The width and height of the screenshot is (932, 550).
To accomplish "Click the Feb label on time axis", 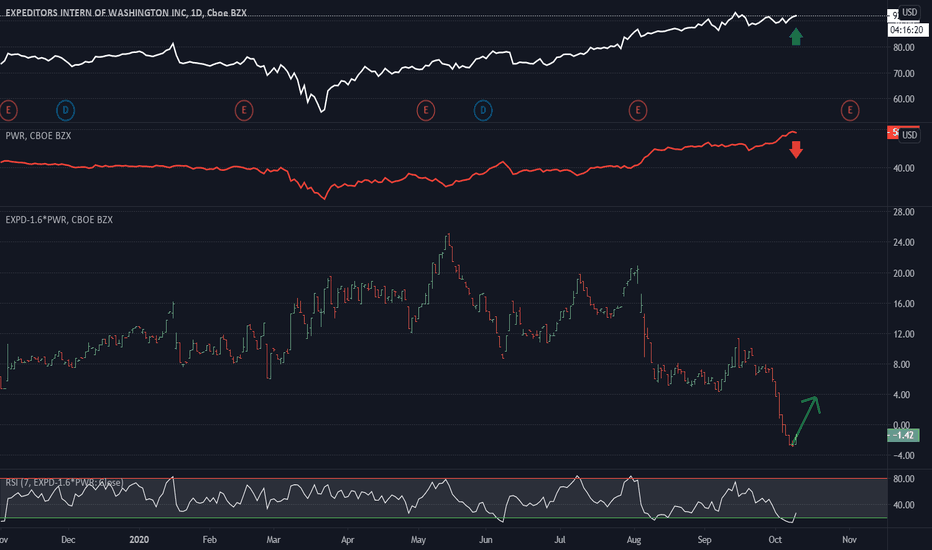I will point(209,540).
